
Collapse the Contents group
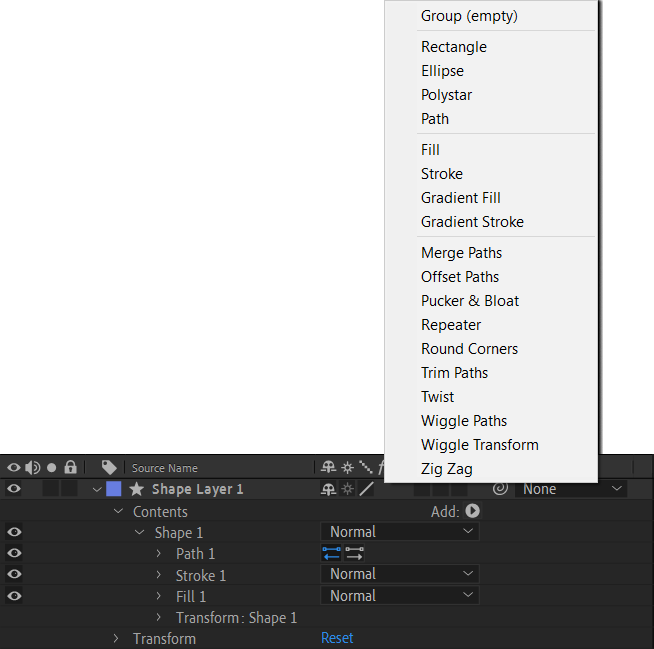(118, 511)
